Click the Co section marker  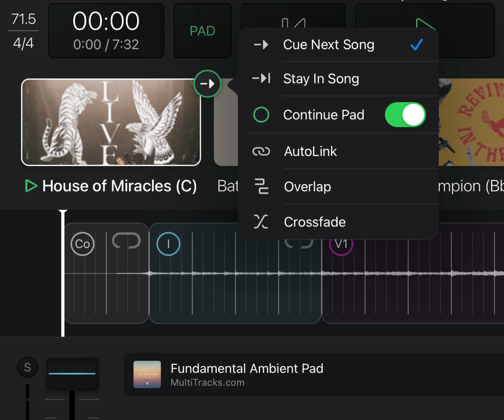click(82, 244)
